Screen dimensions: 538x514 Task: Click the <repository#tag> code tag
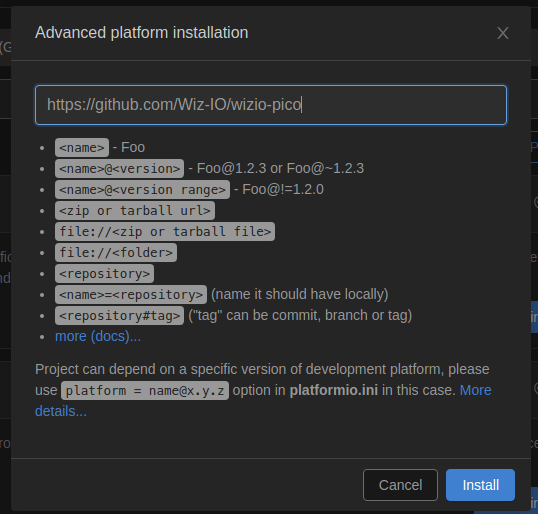click(119, 315)
